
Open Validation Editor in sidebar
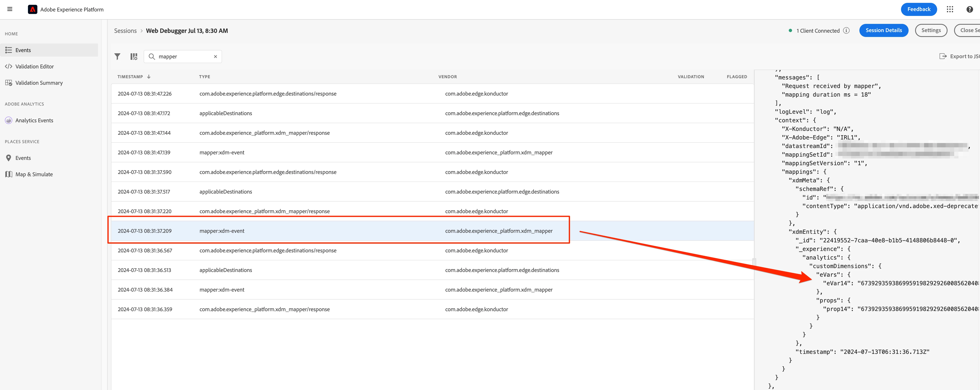34,67
